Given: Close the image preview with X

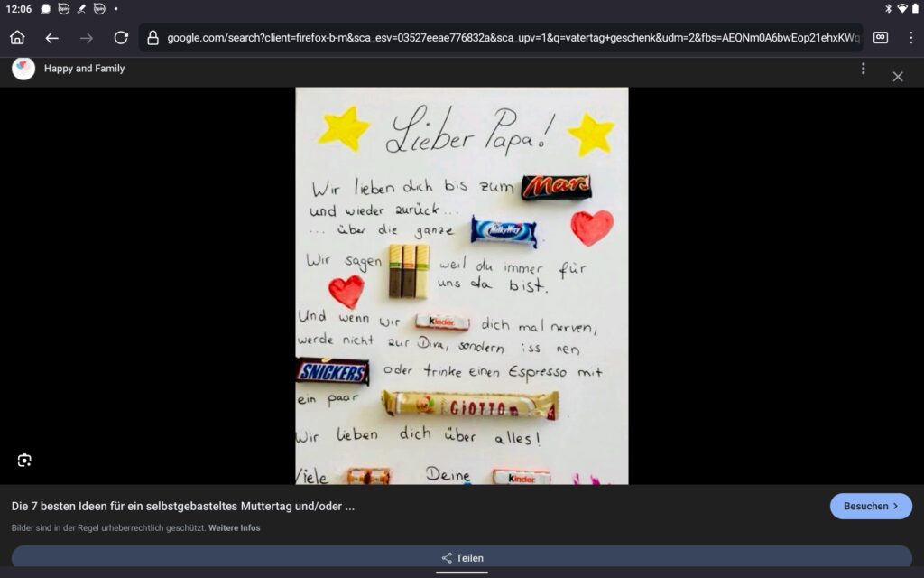Looking at the screenshot, I should point(897,77).
